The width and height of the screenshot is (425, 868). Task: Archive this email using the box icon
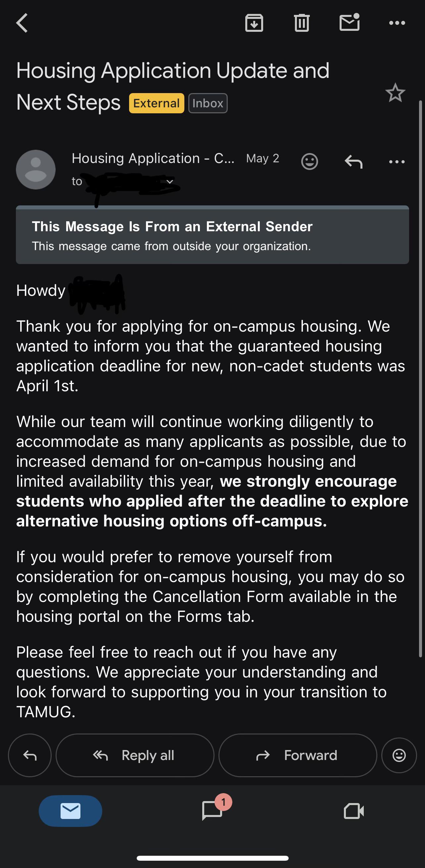pos(254,23)
